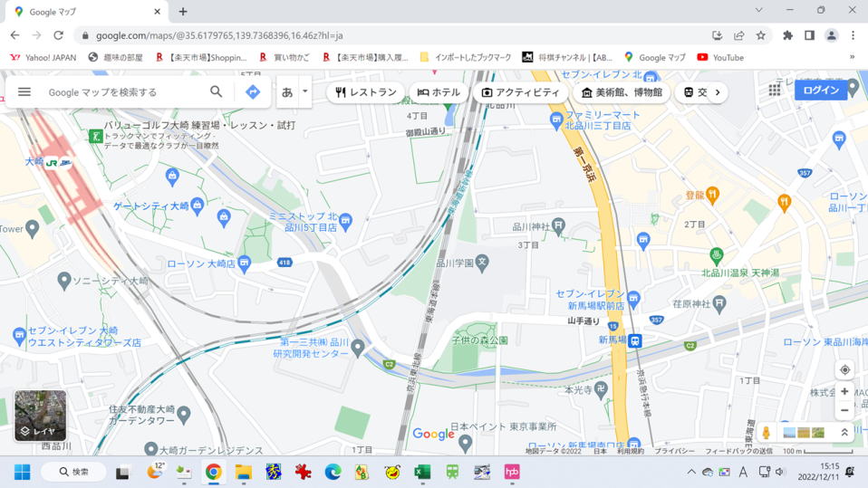Open a new browser tab
The height and width of the screenshot is (488, 868).
pyautogui.click(x=183, y=11)
